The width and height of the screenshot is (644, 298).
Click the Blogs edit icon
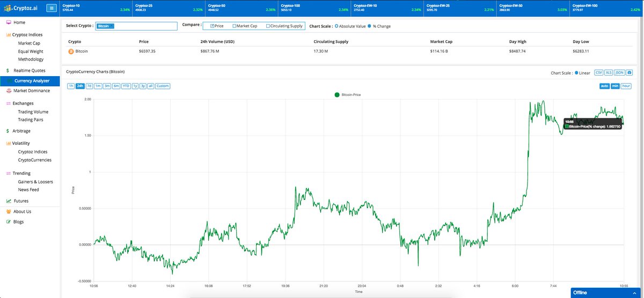9,222
